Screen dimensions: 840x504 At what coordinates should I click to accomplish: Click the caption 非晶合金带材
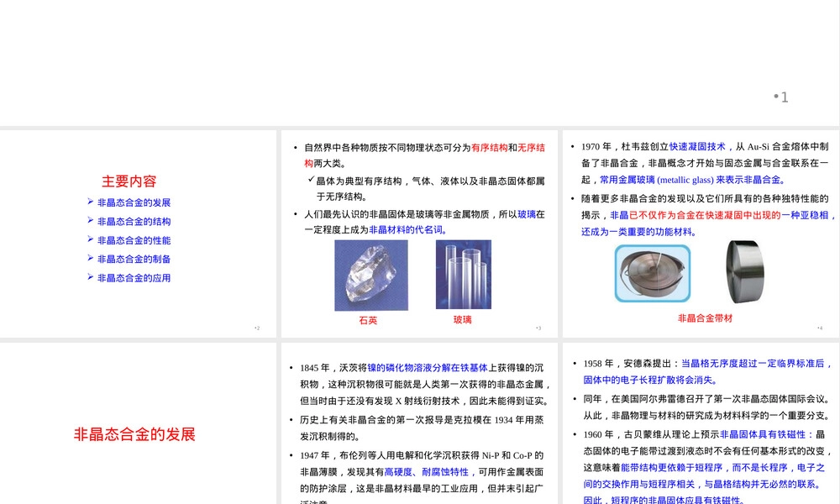(705, 318)
